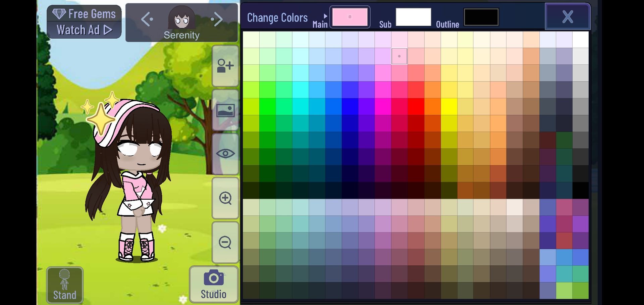Image resolution: width=644 pixels, height=305 pixels.
Task: Open the Studio camera button
Action: click(214, 285)
